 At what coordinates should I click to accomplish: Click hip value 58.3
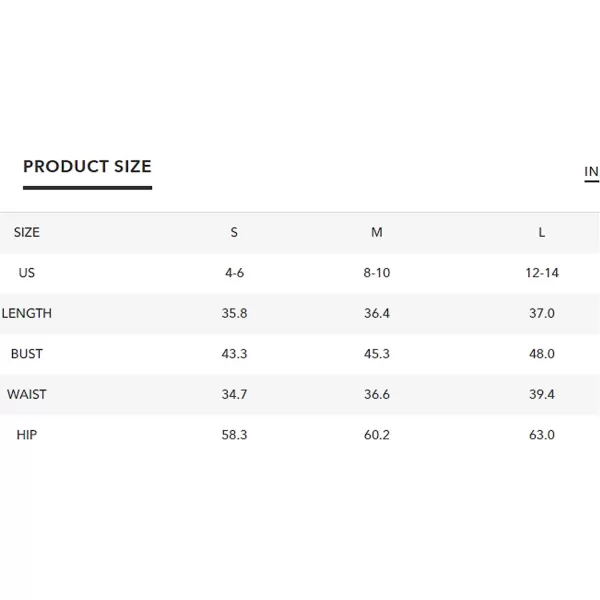[234, 435]
